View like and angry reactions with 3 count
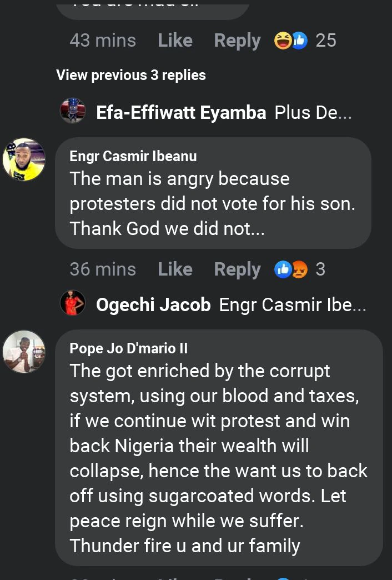The width and height of the screenshot is (392, 580). point(300,269)
